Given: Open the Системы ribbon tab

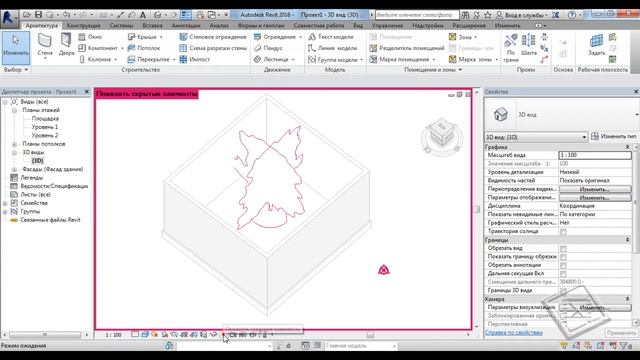Looking at the screenshot, I should [121, 25].
